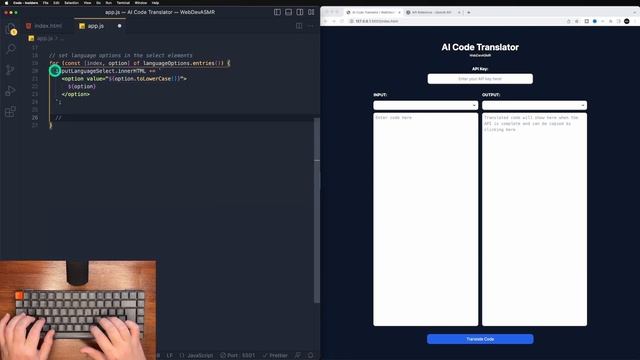Open the Extensions view
Viewport: 640px width, 360px height.
(x=11, y=111)
